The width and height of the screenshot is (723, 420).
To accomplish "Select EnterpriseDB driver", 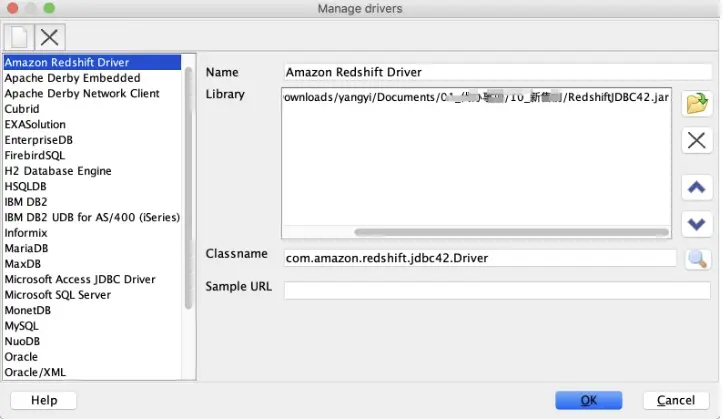I will click(92, 140).
